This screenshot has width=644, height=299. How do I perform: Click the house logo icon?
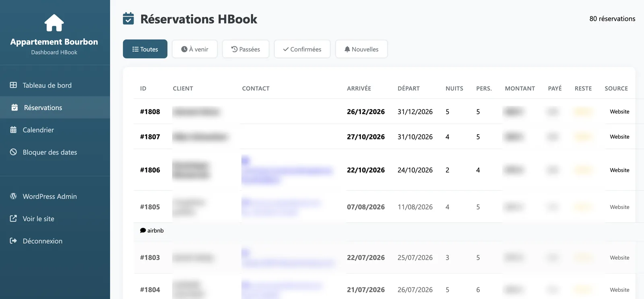click(x=54, y=23)
